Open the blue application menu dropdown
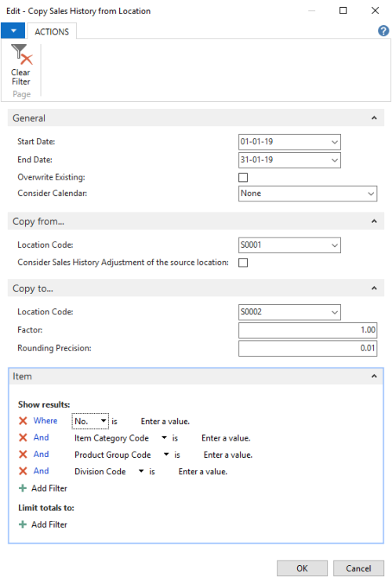392x584 pixels. [13, 31]
